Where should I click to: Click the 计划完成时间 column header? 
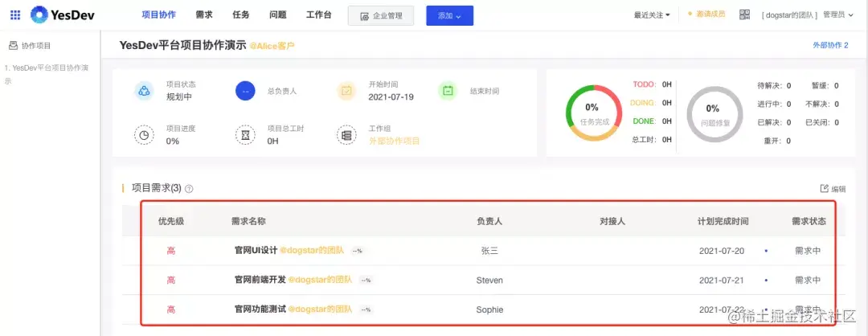tap(723, 221)
